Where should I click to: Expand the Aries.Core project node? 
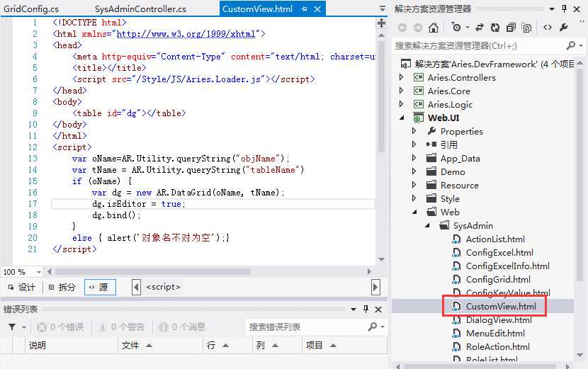(x=401, y=91)
